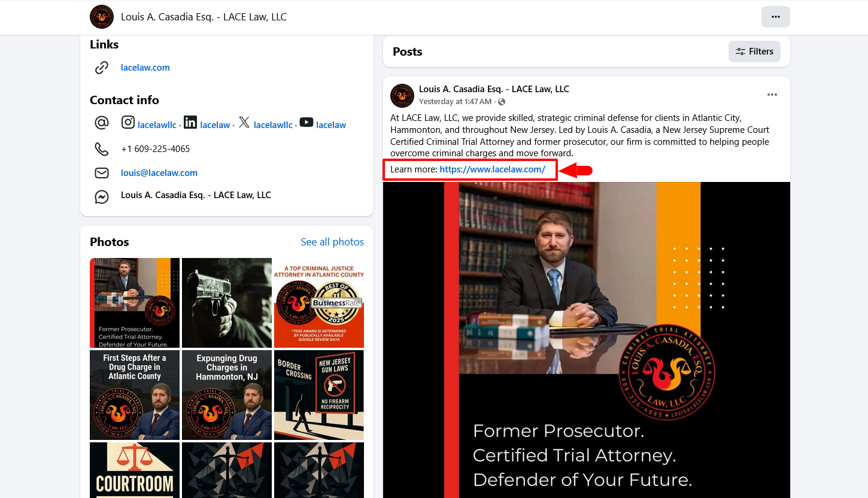Click the louis@lacelaw.com email link

click(159, 173)
